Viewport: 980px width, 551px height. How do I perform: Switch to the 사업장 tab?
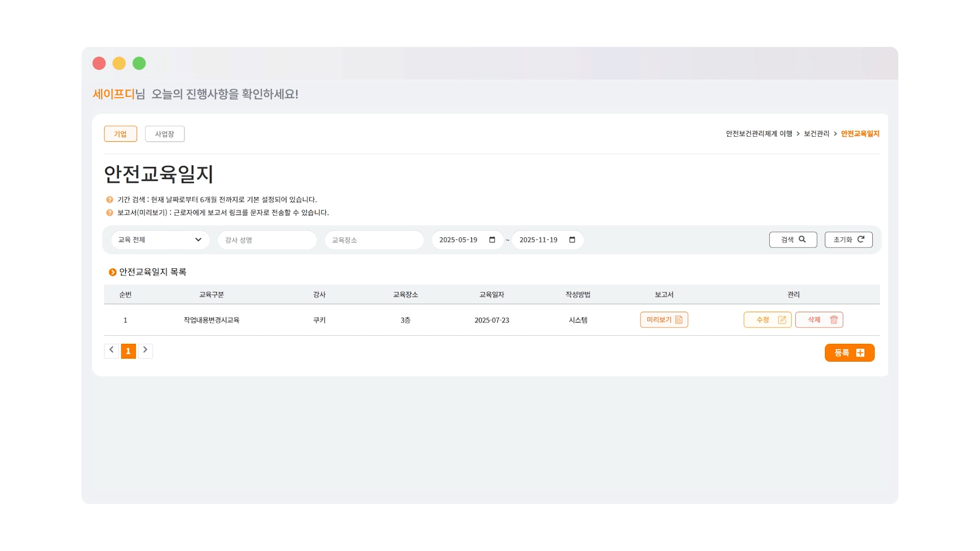164,134
